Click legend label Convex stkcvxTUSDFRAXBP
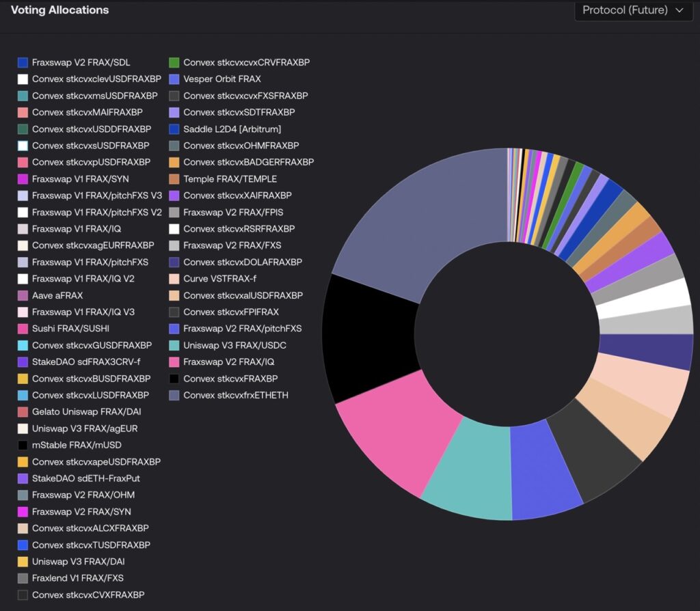The width and height of the screenshot is (700, 611). pyautogui.click(x=91, y=545)
